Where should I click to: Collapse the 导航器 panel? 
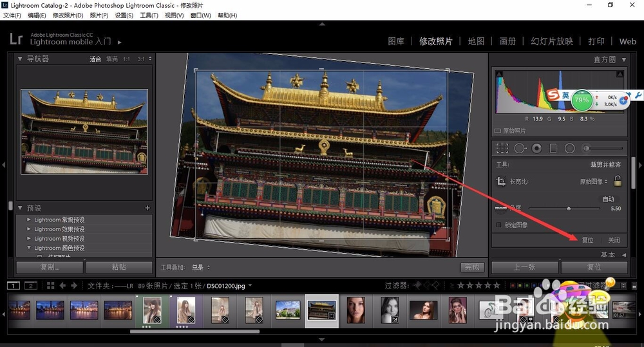[x=20, y=59]
